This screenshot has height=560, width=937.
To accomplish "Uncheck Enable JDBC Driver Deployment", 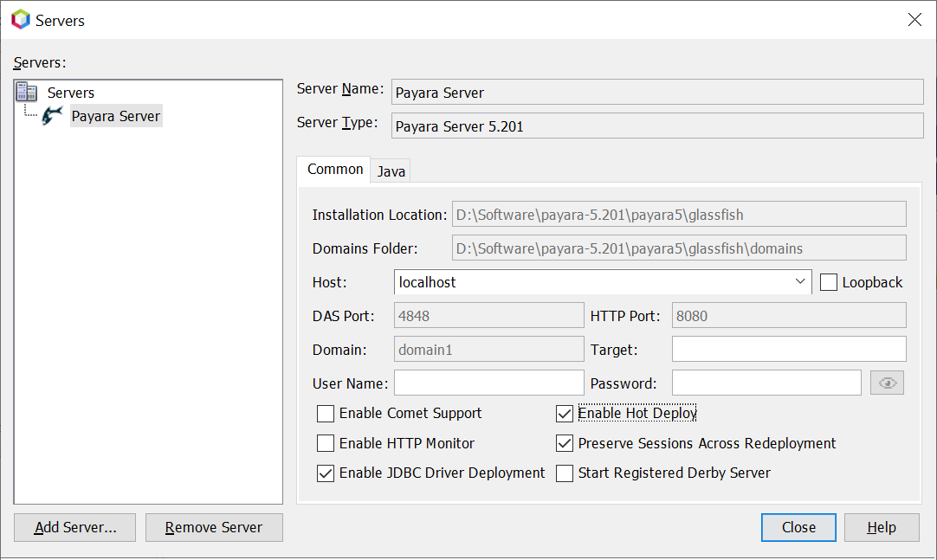I will tap(326, 473).
